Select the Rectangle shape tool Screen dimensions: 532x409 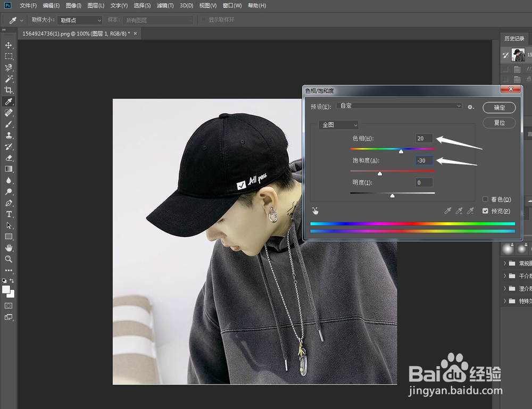pyautogui.click(x=9, y=237)
